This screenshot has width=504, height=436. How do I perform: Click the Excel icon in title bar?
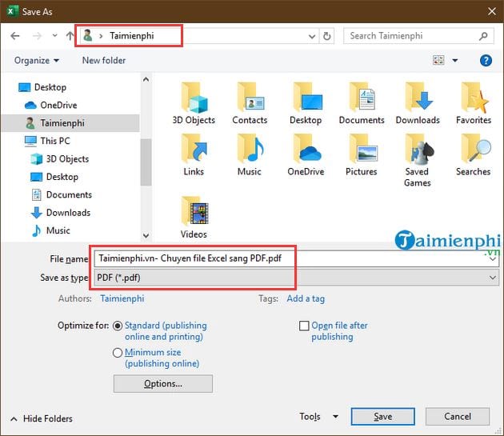pos(11,11)
